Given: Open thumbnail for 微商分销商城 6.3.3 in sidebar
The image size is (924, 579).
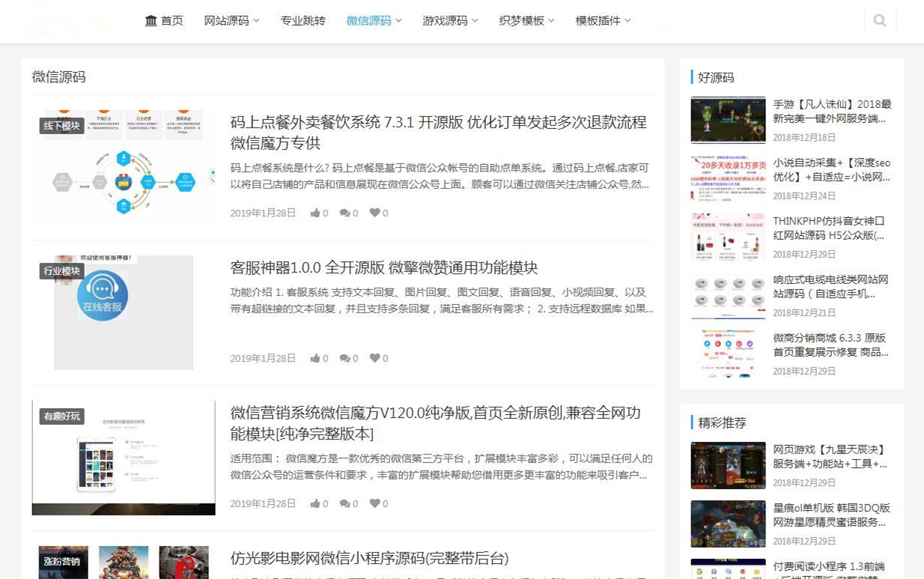Looking at the screenshot, I should pos(728,354).
